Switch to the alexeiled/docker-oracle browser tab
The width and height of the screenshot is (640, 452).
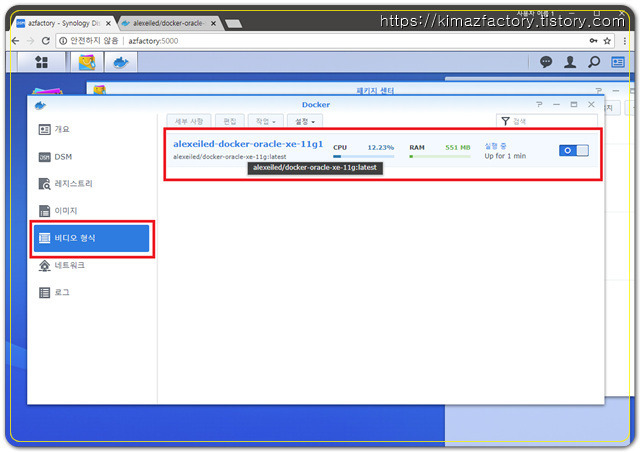pos(168,23)
